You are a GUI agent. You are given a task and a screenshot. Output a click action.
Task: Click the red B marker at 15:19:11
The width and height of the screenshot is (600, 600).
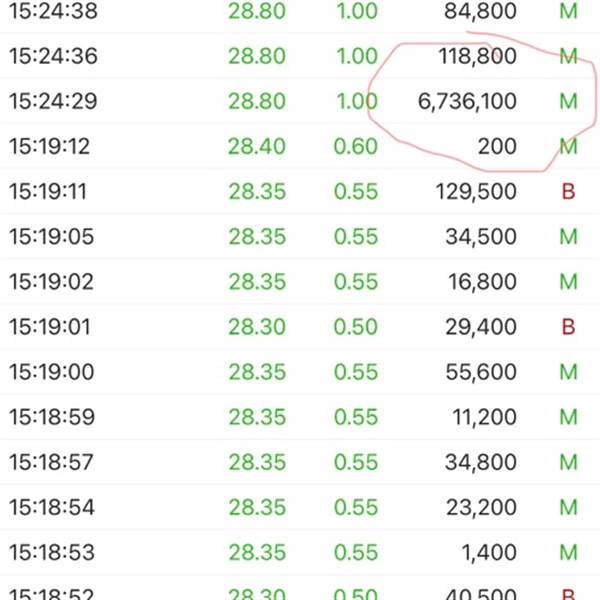click(568, 191)
